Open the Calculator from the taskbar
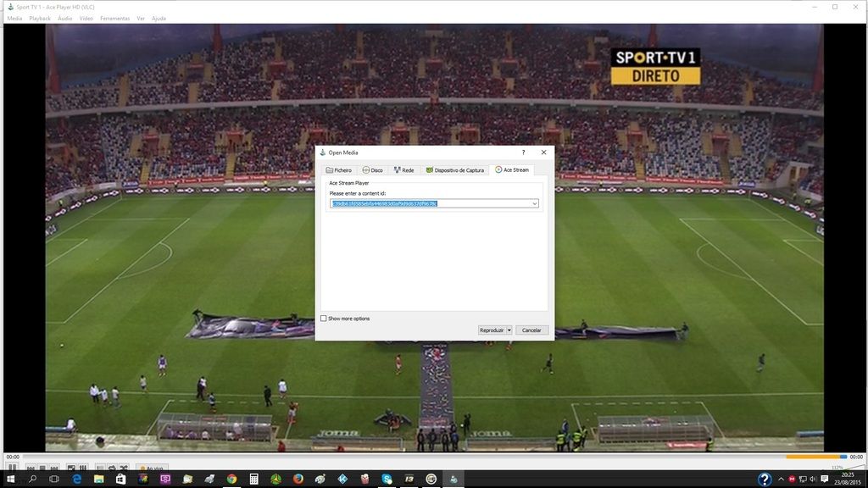The height and width of the screenshot is (488, 868). [x=253, y=479]
